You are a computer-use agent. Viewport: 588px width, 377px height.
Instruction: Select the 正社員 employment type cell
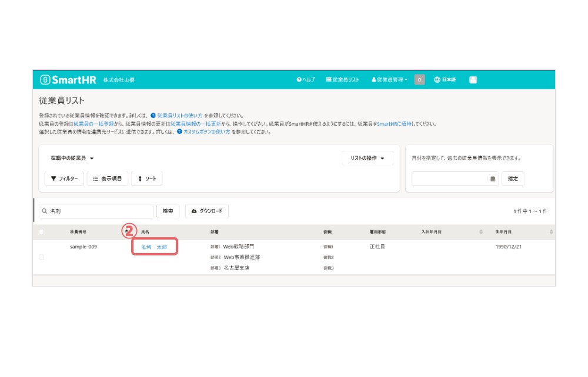pyautogui.click(x=377, y=247)
